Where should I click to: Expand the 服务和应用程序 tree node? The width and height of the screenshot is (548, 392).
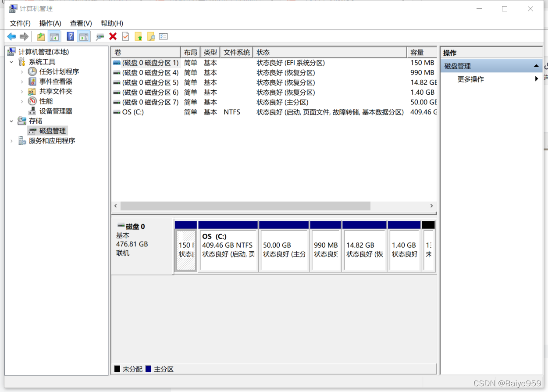pos(12,141)
